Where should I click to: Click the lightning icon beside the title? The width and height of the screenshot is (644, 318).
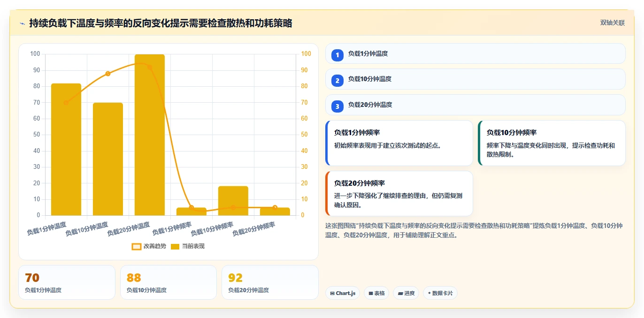click(23, 23)
